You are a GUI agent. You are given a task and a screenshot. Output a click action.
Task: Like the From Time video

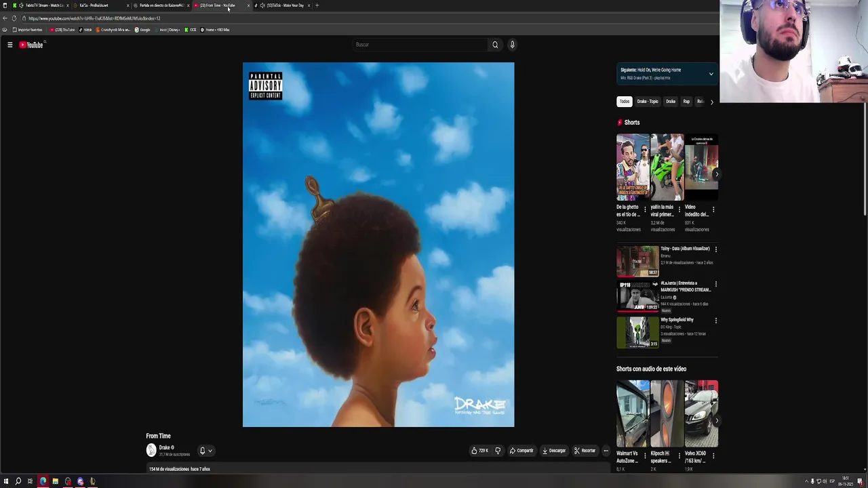[479, 451]
